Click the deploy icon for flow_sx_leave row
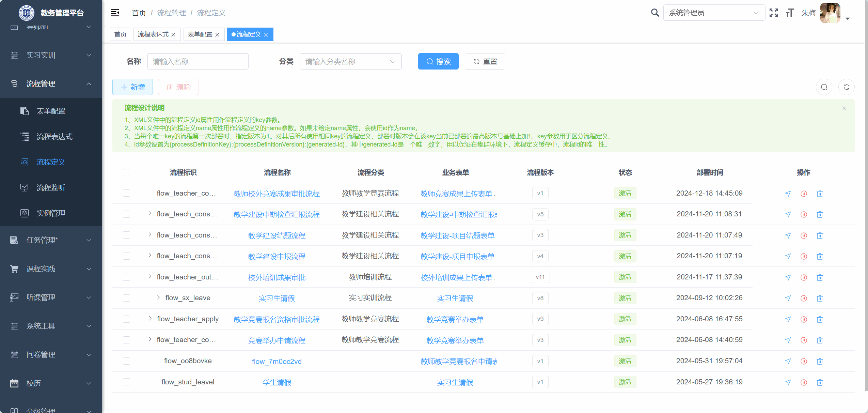 [x=788, y=298]
